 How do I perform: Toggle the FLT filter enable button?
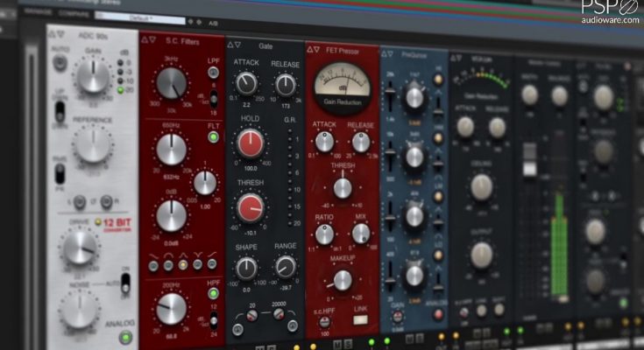click(213, 137)
